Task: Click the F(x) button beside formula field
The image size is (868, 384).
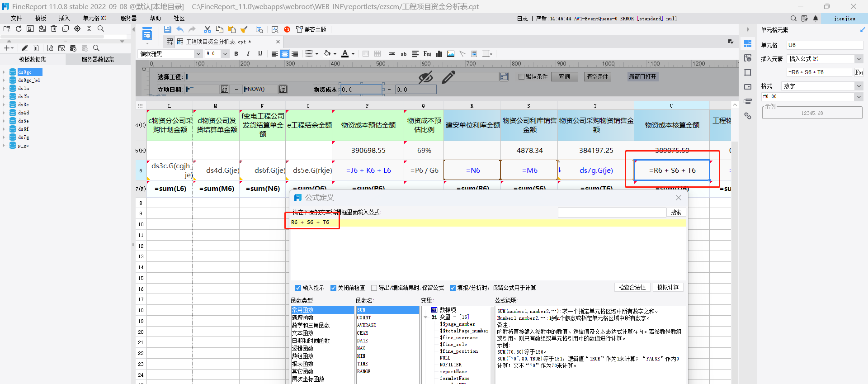Action: pos(859,72)
